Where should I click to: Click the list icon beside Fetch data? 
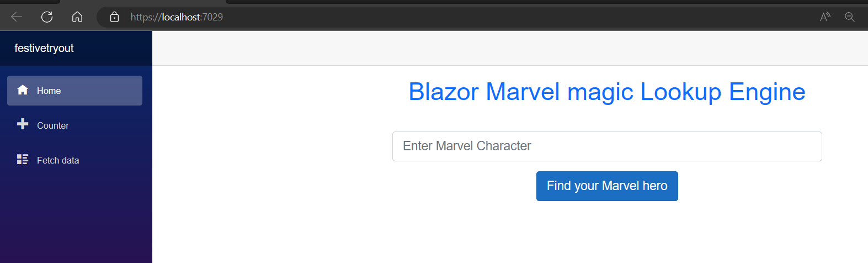point(23,160)
